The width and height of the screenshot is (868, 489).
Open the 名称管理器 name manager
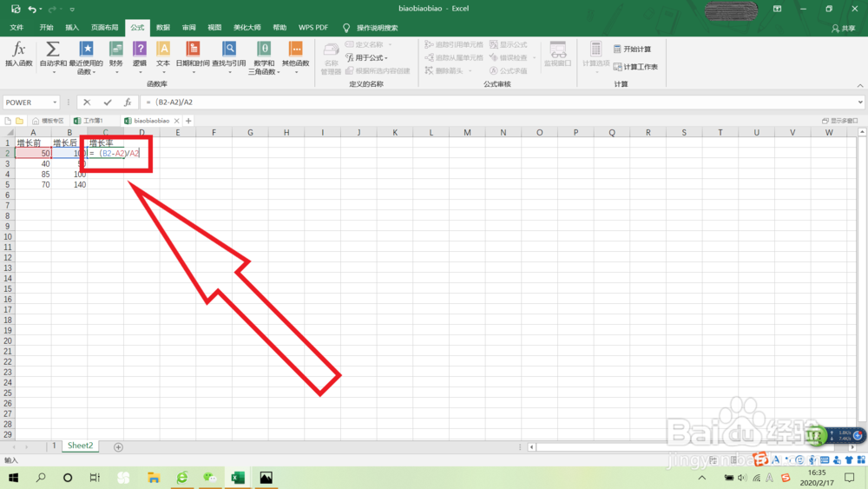click(331, 58)
